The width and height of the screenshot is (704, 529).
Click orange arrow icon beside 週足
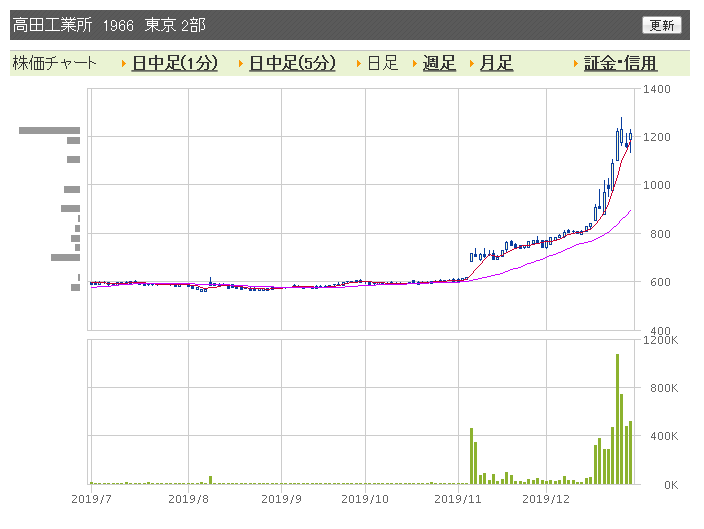click(415, 64)
